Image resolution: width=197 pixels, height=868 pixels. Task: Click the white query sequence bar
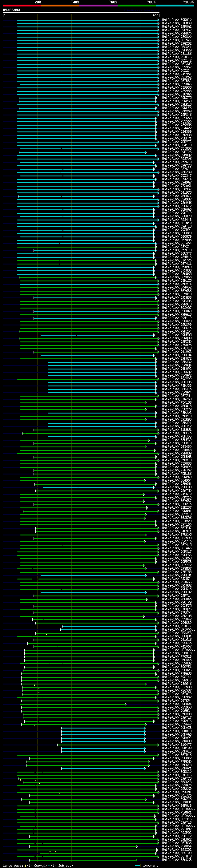81,13
